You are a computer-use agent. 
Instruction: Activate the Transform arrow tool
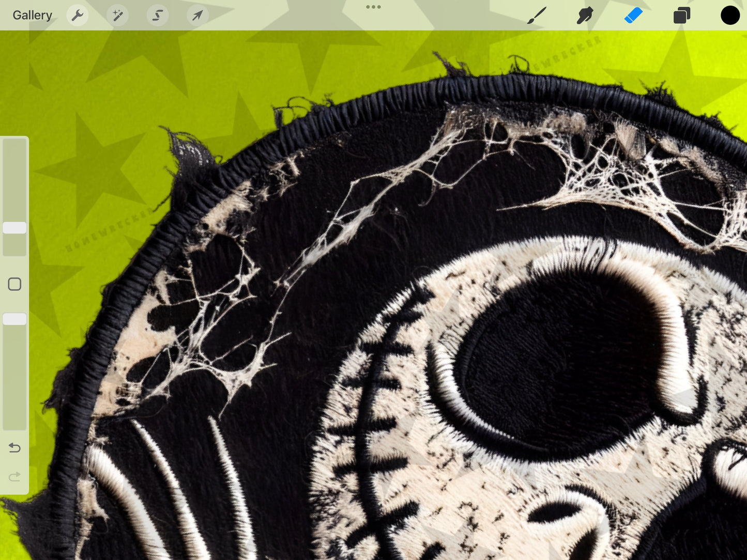197,15
